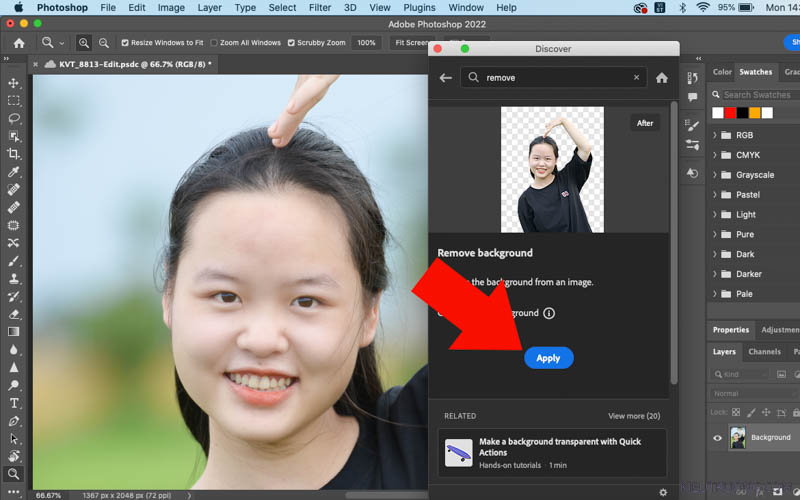Select the Eraser tool

pos(14,314)
